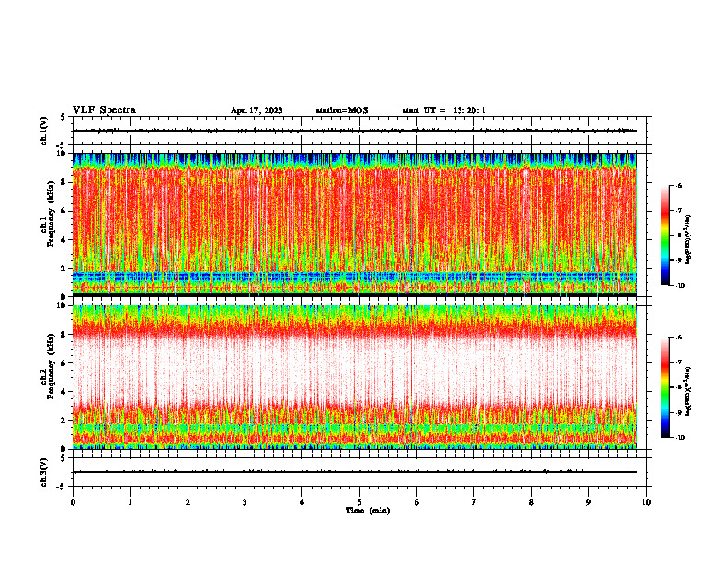Screen dimensions: 728x563
Task: Click the ch.2 color bar log(PSD) label
Action: (x=688, y=391)
